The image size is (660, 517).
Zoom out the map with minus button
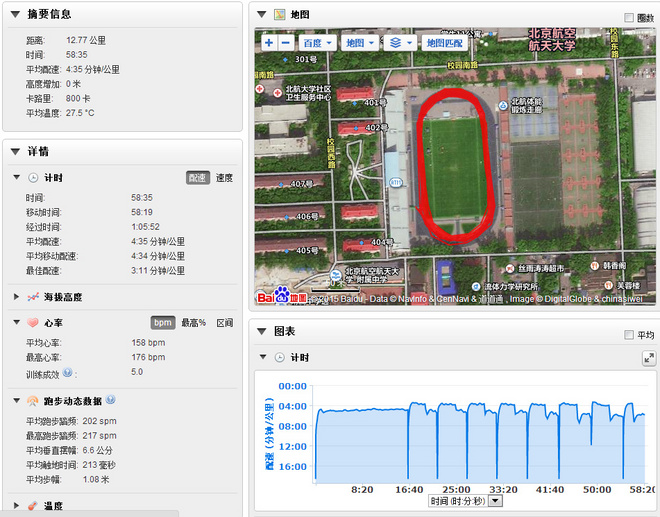click(x=286, y=43)
